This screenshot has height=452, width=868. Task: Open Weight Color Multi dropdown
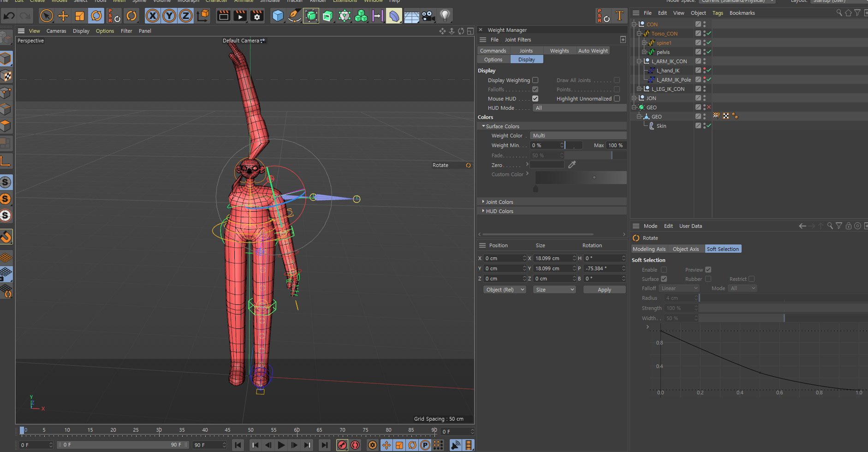[578, 136]
